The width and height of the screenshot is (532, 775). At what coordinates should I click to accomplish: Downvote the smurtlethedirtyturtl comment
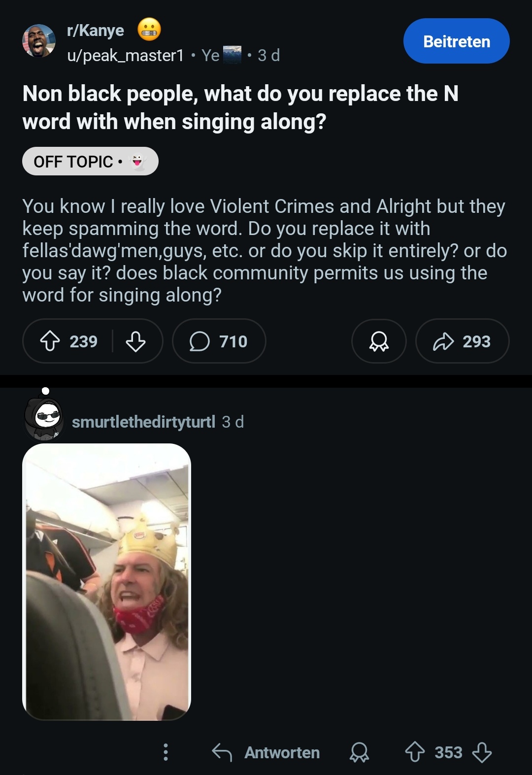482,752
